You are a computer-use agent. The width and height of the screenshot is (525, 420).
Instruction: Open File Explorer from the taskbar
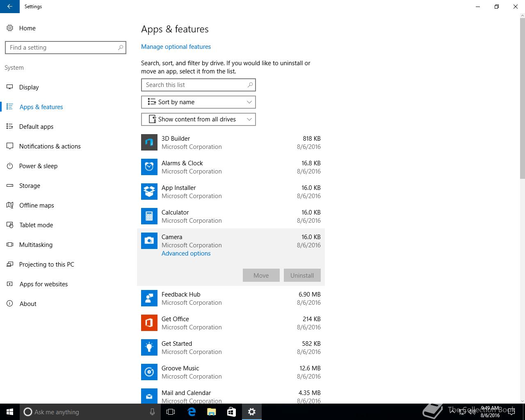click(212, 412)
